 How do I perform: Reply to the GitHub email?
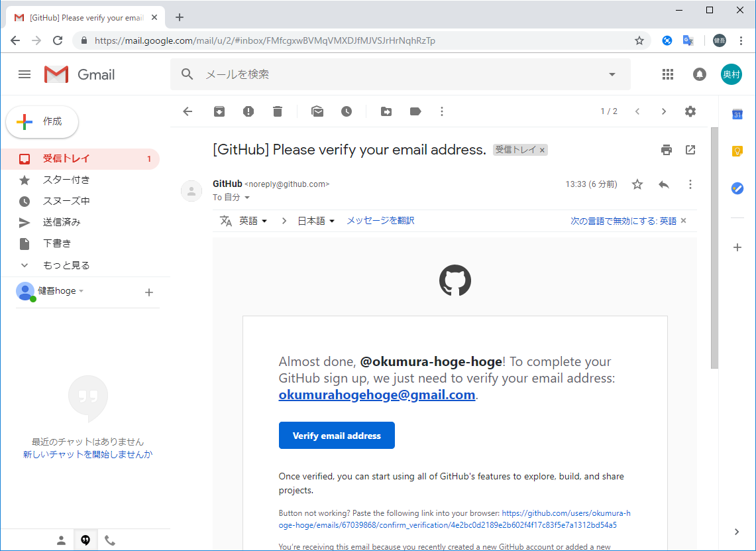pyautogui.click(x=663, y=184)
